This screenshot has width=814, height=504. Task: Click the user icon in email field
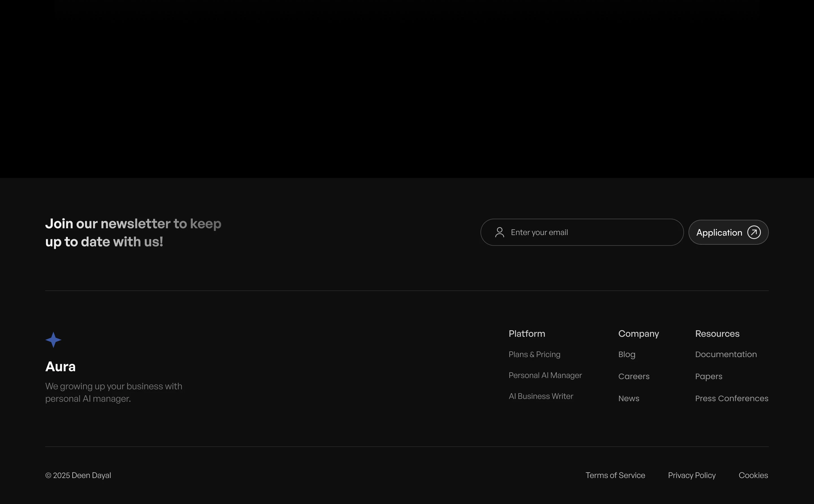[x=499, y=232]
